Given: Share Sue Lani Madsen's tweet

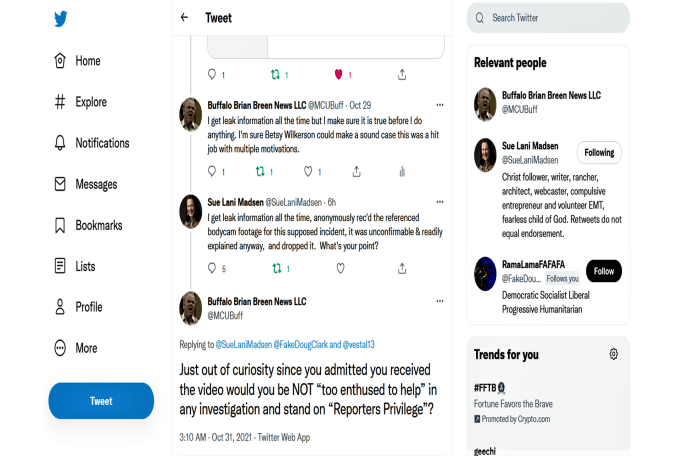Looking at the screenshot, I should 402,268.
